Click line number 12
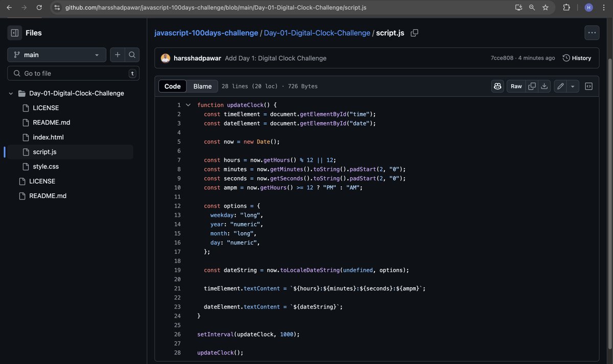Screen dimensions: 613x364 click(177, 206)
